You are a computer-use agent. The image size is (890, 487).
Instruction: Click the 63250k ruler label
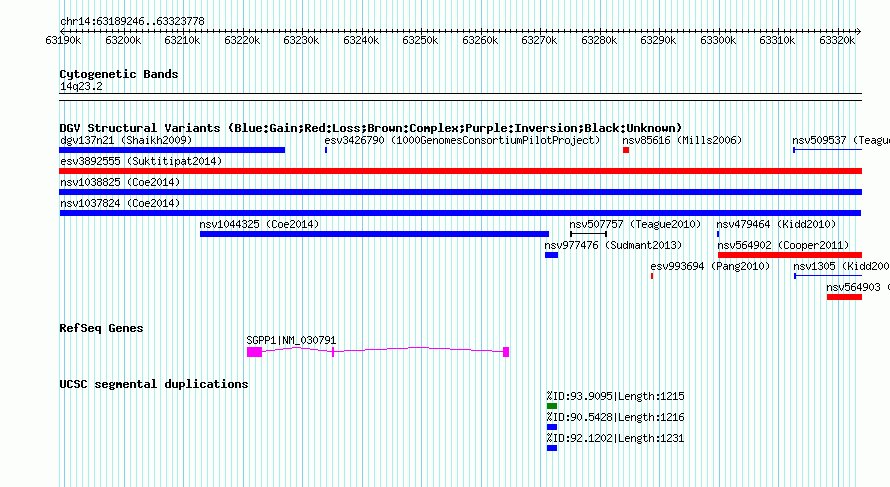click(x=420, y=40)
